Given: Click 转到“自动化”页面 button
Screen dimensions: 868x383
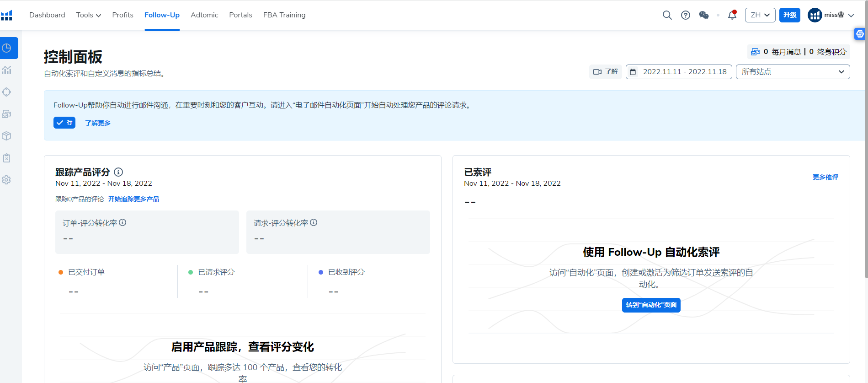Looking at the screenshot, I should pos(651,305).
